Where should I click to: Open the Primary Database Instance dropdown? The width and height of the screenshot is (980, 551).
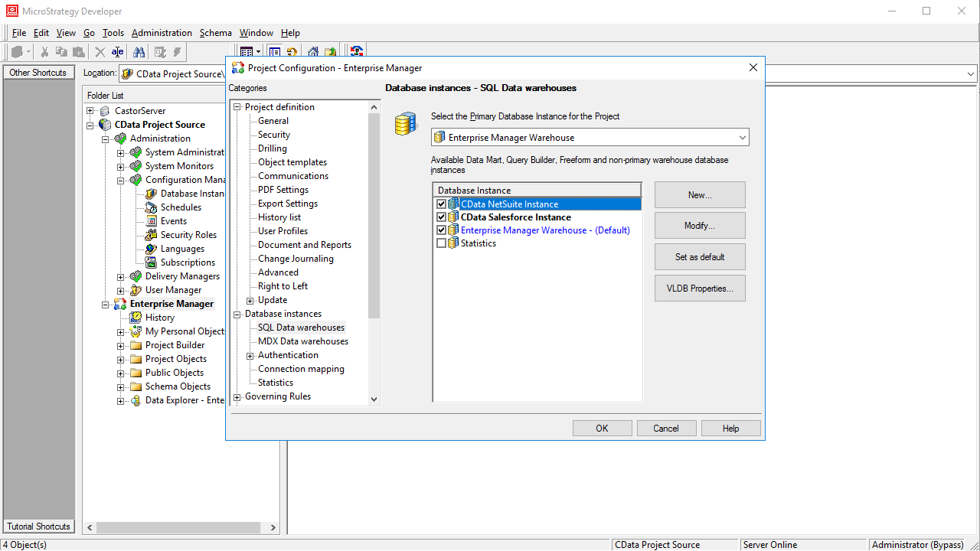[742, 138]
